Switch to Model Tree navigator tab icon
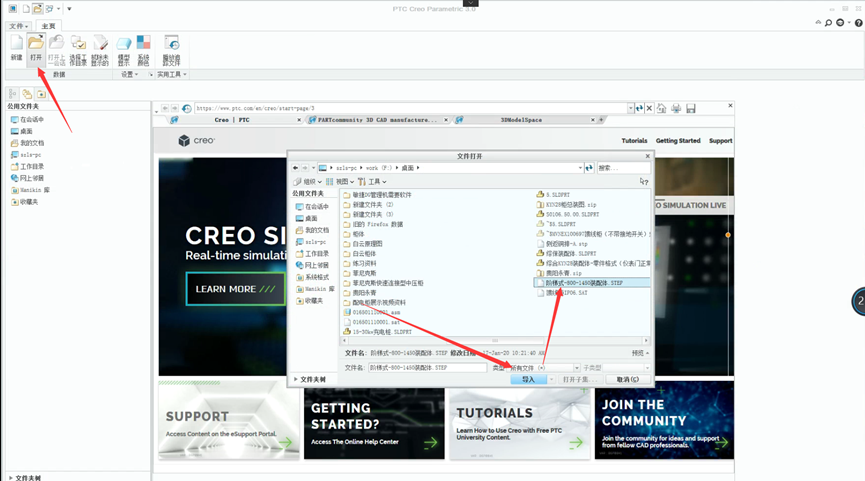This screenshot has height=481, width=865. tap(12, 94)
